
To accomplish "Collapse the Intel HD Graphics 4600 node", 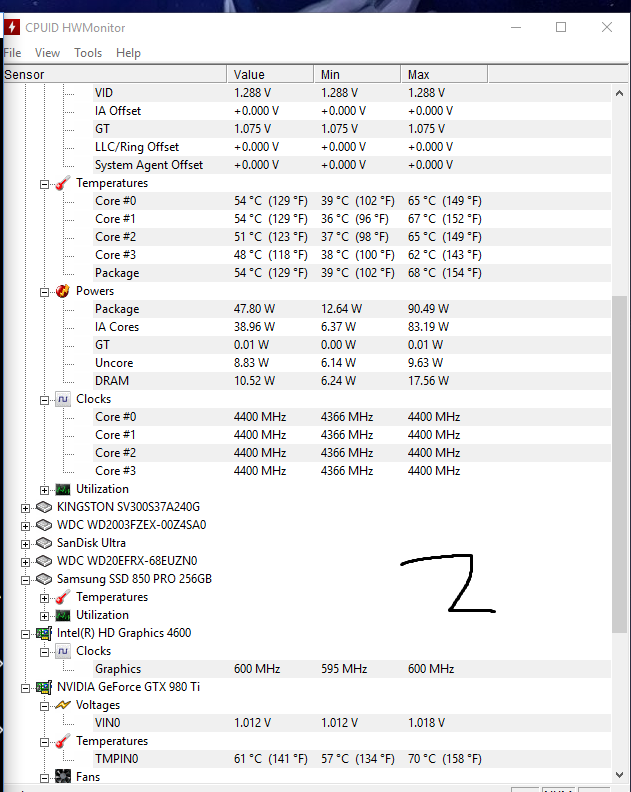I will [25, 634].
